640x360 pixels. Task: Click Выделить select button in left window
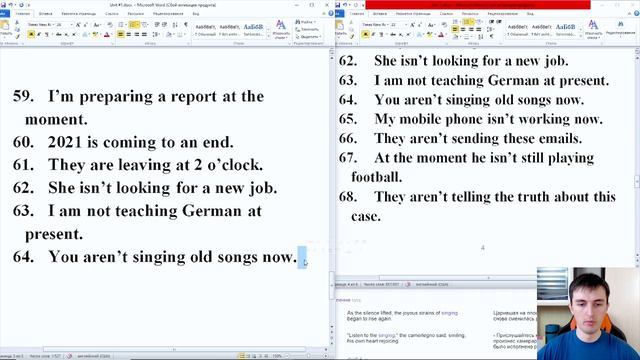[x=308, y=37]
